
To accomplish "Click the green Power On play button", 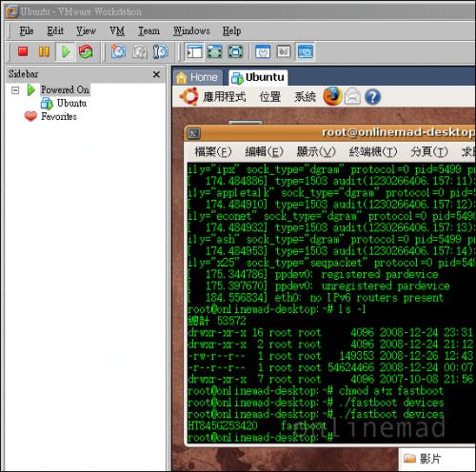I will pyautogui.click(x=66, y=51).
